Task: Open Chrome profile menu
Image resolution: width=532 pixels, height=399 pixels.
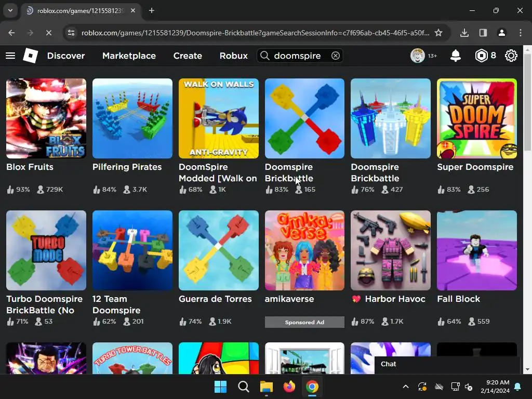Action: (501, 33)
